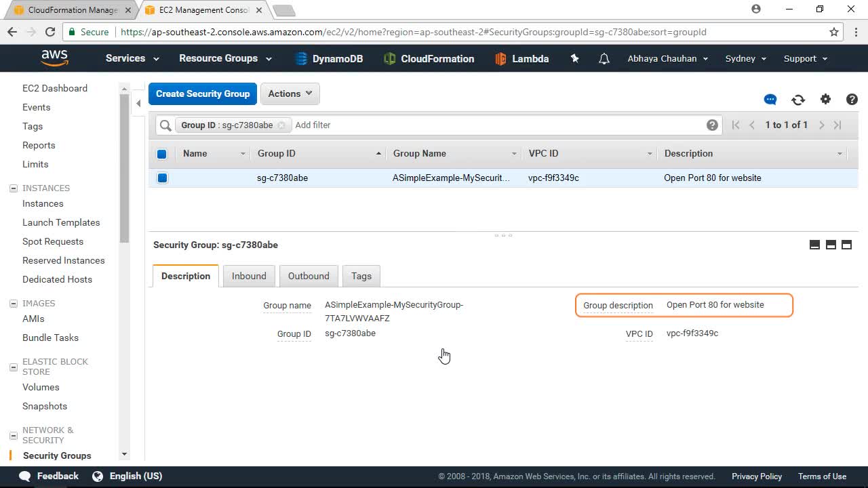Sort by the Group ID column

(x=318, y=154)
